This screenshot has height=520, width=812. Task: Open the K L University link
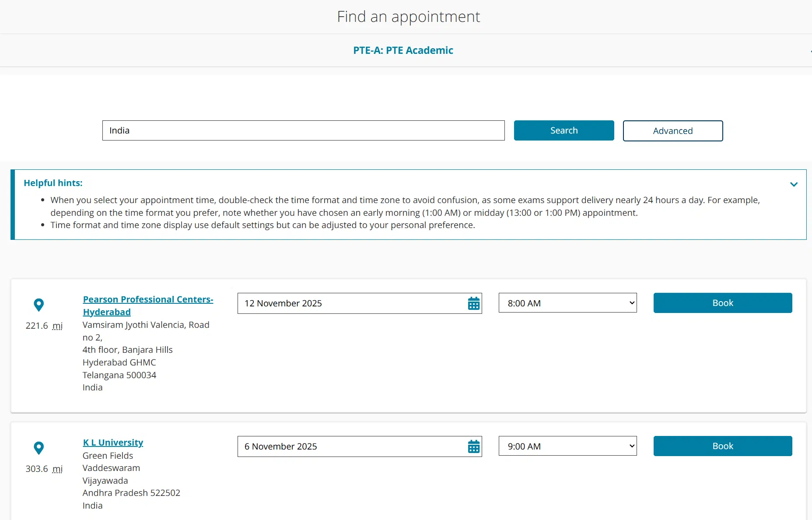pos(112,442)
